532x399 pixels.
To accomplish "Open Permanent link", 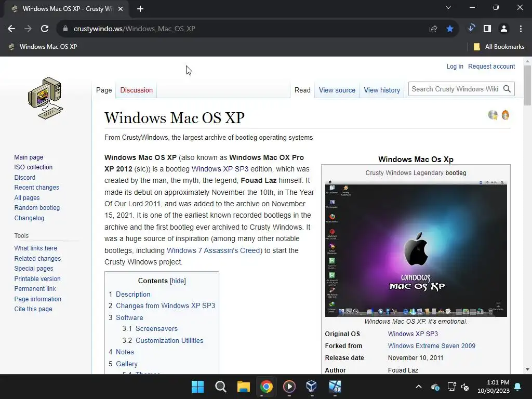I will [35, 288].
